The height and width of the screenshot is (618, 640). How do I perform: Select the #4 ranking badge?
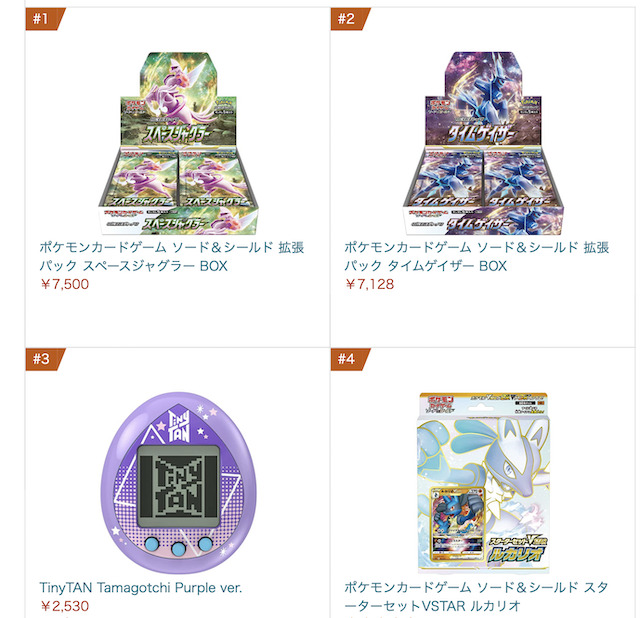click(x=350, y=359)
